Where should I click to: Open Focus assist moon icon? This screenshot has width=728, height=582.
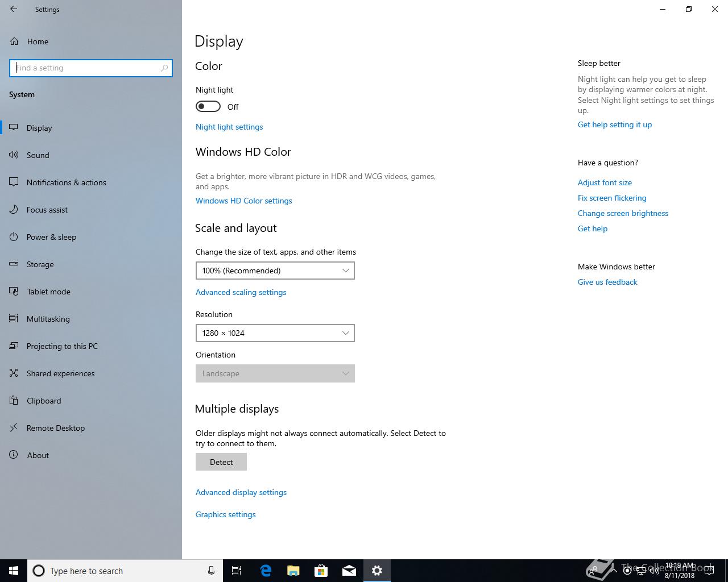tap(14, 210)
